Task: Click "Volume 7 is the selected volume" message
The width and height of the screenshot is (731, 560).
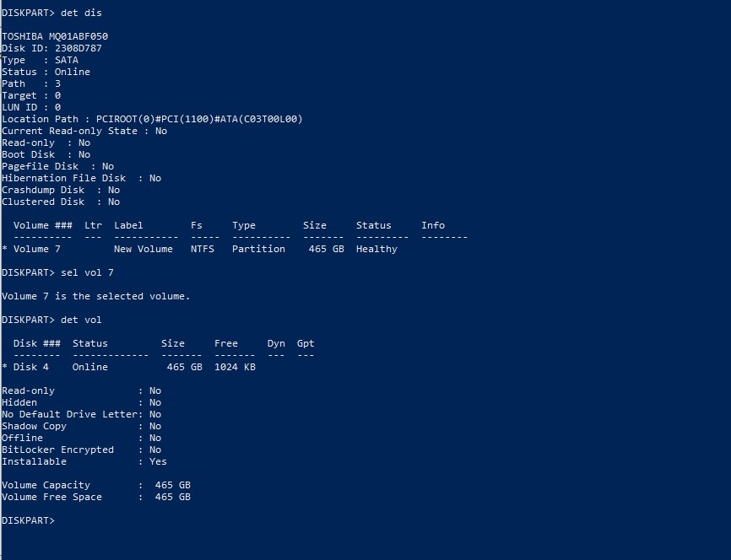Action: (96, 296)
